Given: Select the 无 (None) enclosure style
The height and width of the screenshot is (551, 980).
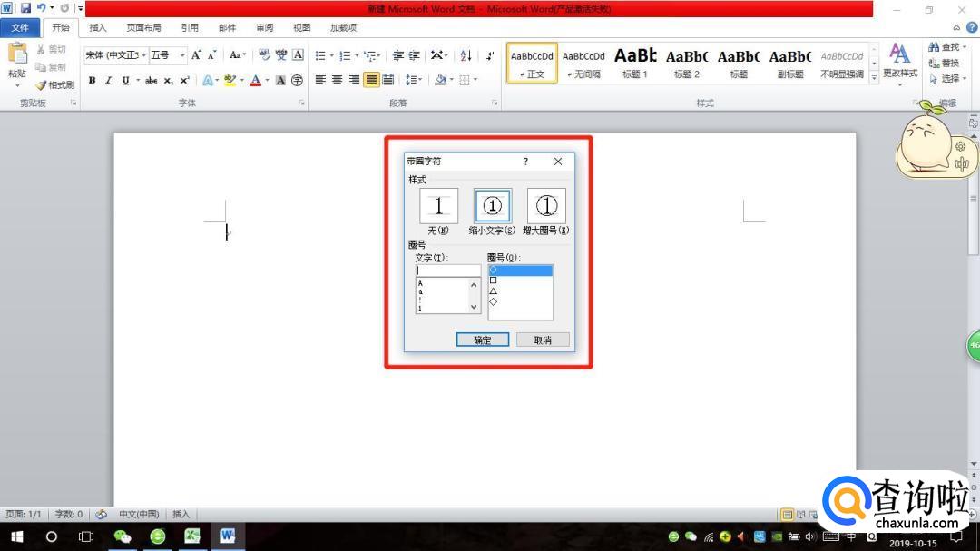Looking at the screenshot, I should click(x=438, y=206).
